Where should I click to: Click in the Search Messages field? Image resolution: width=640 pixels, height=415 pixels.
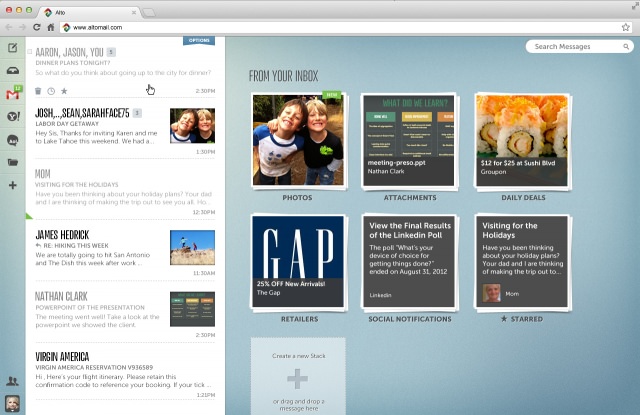point(575,46)
